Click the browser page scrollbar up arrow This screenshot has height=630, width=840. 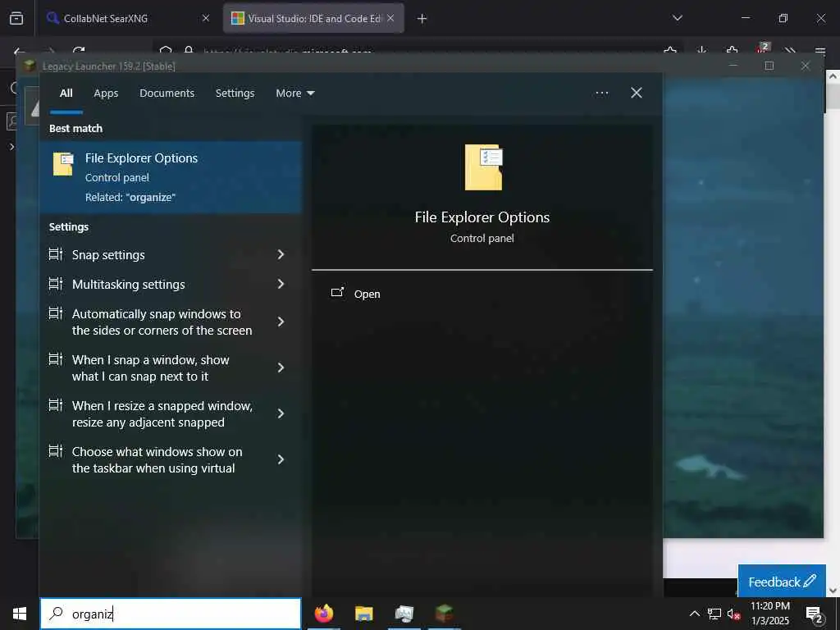pos(833,76)
